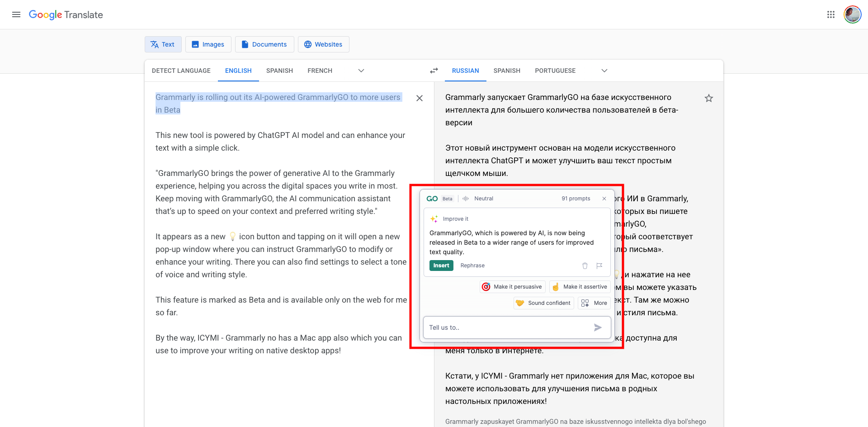Image resolution: width=868 pixels, height=427 pixels.
Task: Click the Neutral tone label
Action: 484,199
